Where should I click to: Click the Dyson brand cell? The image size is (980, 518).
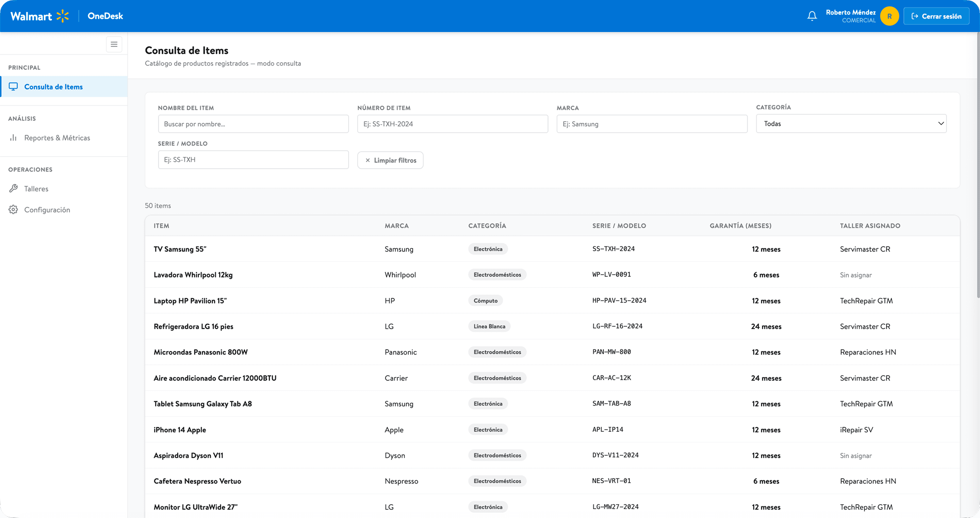tap(394, 456)
